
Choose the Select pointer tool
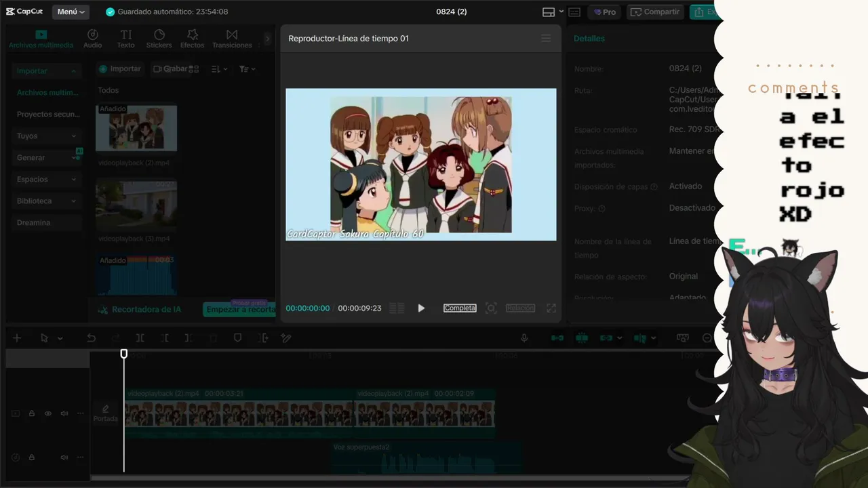[x=45, y=338]
